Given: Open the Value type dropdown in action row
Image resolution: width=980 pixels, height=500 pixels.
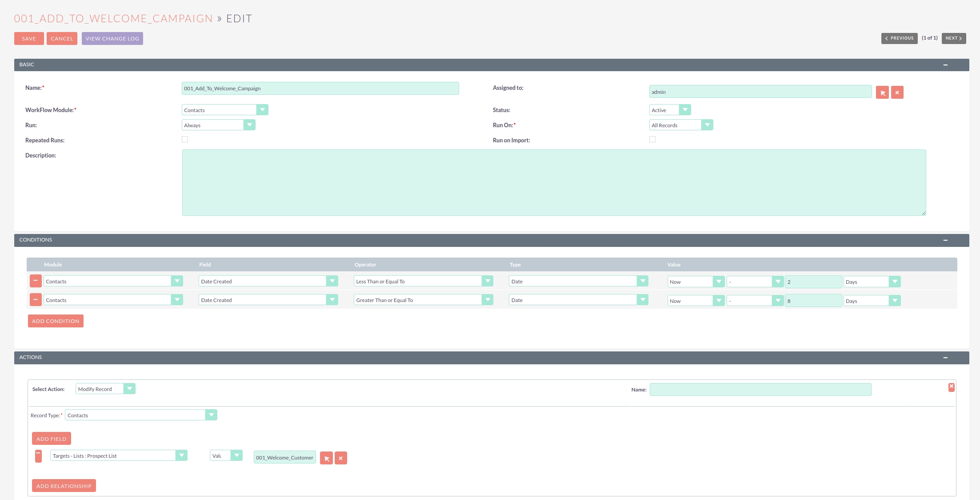Looking at the screenshot, I should (x=226, y=456).
